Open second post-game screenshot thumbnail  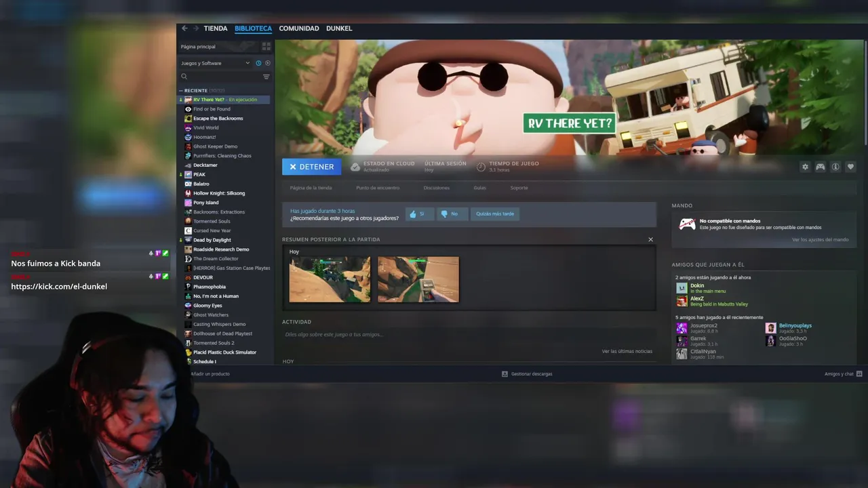click(418, 279)
